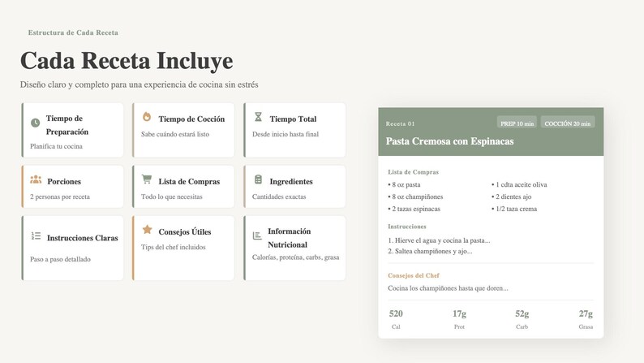Select the PREP 10 min badge
The height and width of the screenshot is (363, 644).
tap(517, 123)
